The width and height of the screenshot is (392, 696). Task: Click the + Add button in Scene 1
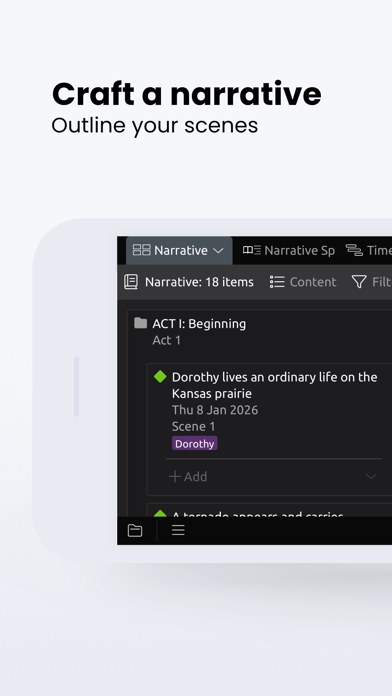[188, 476]
